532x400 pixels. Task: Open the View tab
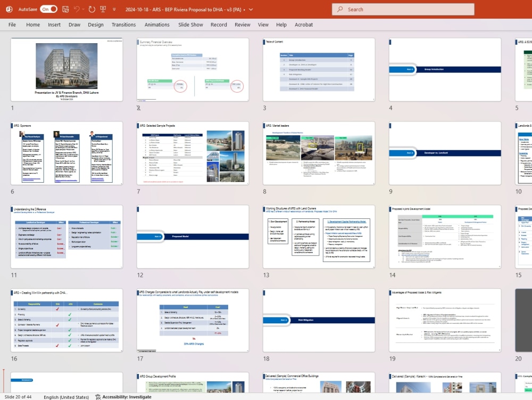(263, 25)
